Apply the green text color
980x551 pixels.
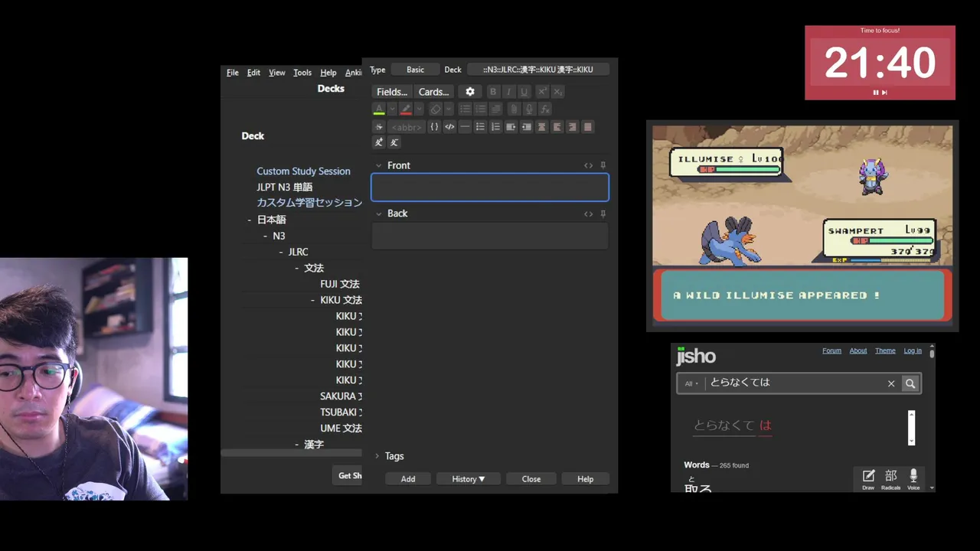coord(379,109)
